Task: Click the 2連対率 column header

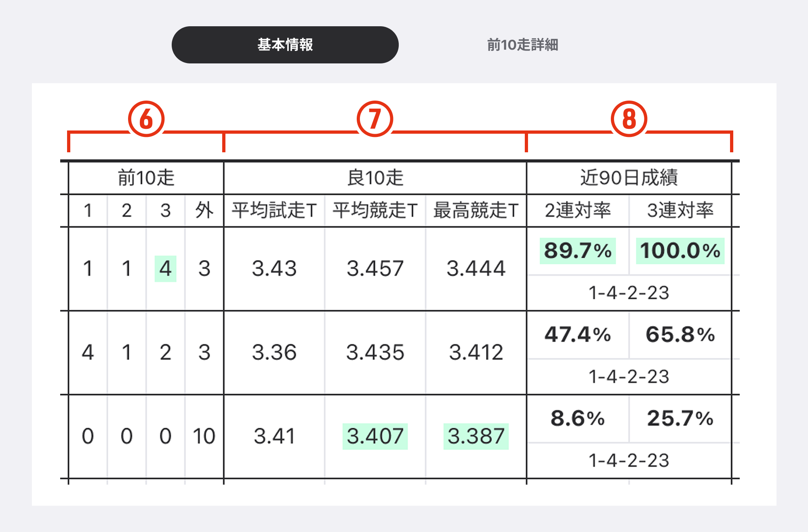Action: 578,210
